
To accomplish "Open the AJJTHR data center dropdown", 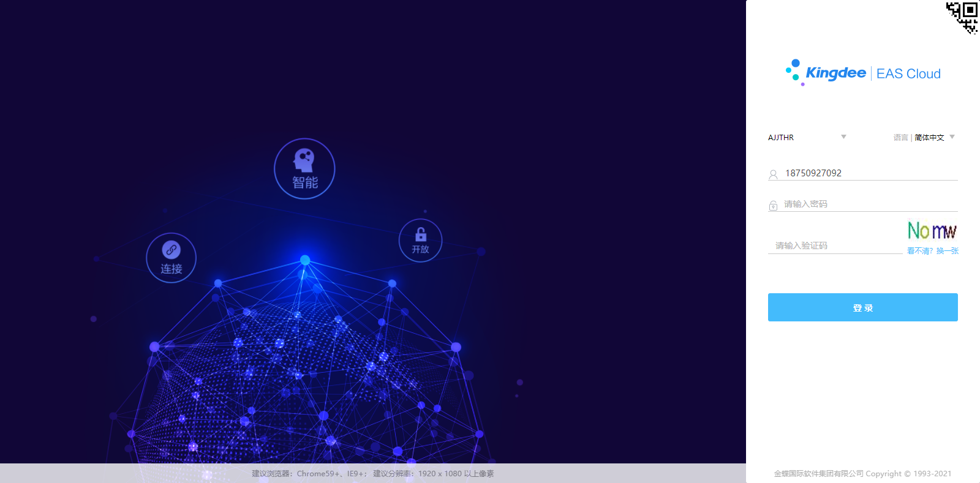I will coord(802,138).
